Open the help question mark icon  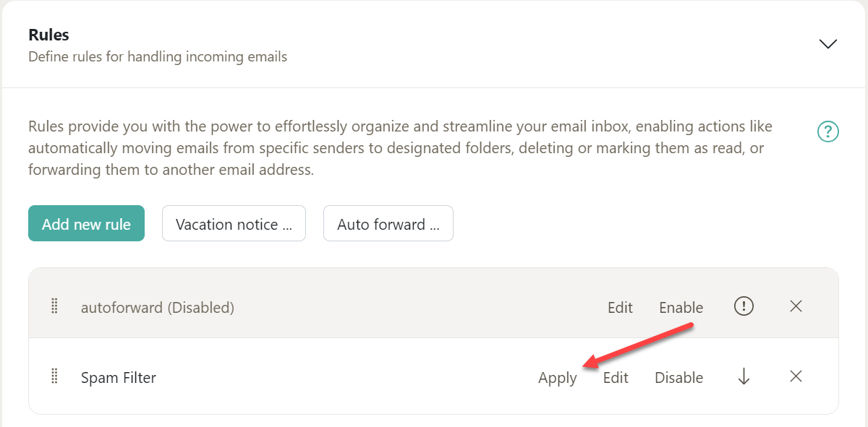[x=827, y=132]
